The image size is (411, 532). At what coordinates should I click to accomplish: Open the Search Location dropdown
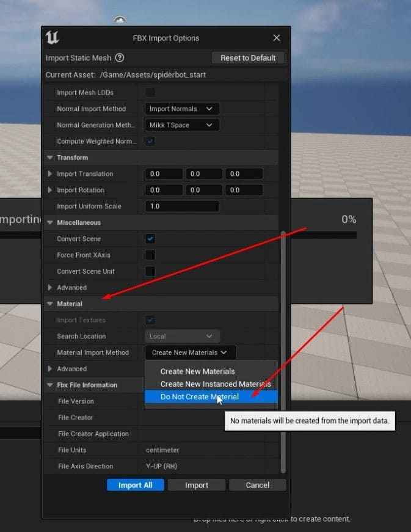[182, 336]
